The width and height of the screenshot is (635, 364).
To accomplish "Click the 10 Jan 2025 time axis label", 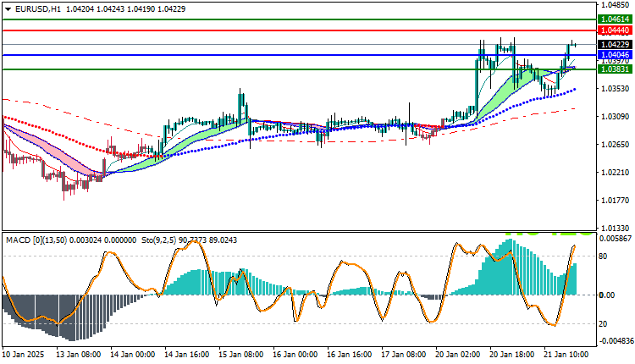I will 23,355.
